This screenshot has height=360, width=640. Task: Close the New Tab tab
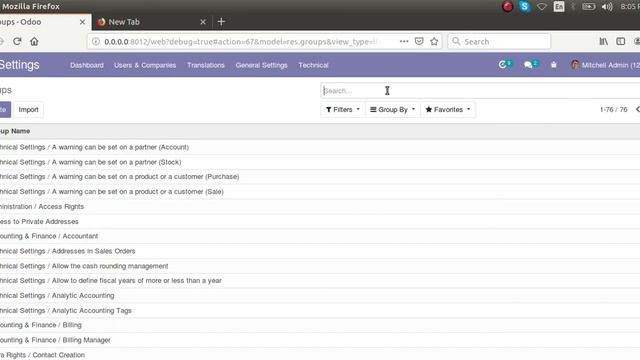(x=203, y=22)
